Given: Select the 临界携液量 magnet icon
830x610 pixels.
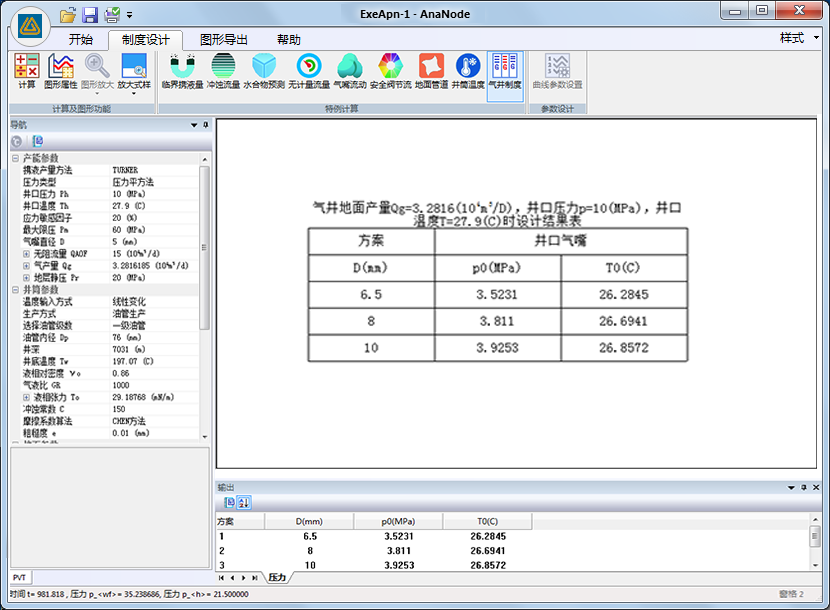Looking at the screenshot, I should coord(182,72).
